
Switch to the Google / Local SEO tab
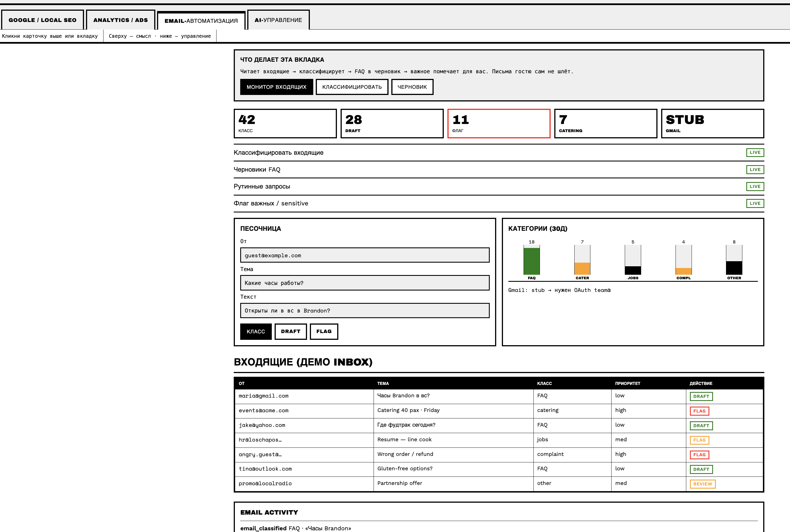[x=43, y=20]
